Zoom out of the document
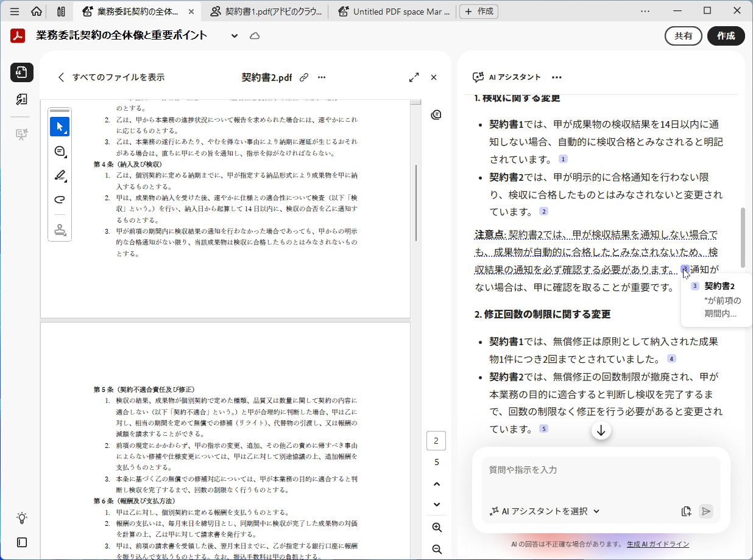 click(436, 549)
